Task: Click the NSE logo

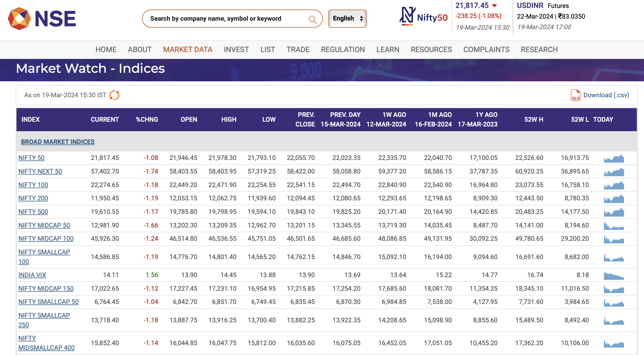Action: pyautogui.click(x=42, y=19)
